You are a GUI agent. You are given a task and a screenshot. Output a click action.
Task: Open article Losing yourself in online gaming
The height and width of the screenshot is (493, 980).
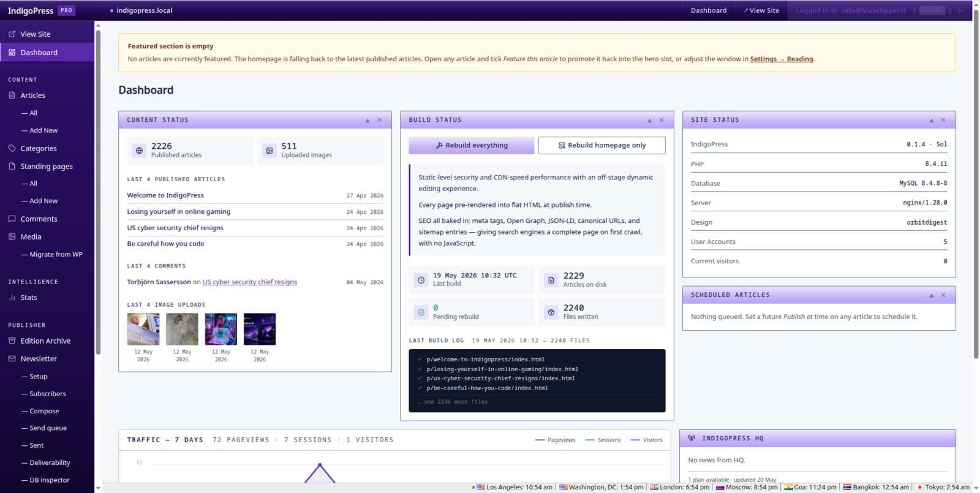click(x=179, y=211)
